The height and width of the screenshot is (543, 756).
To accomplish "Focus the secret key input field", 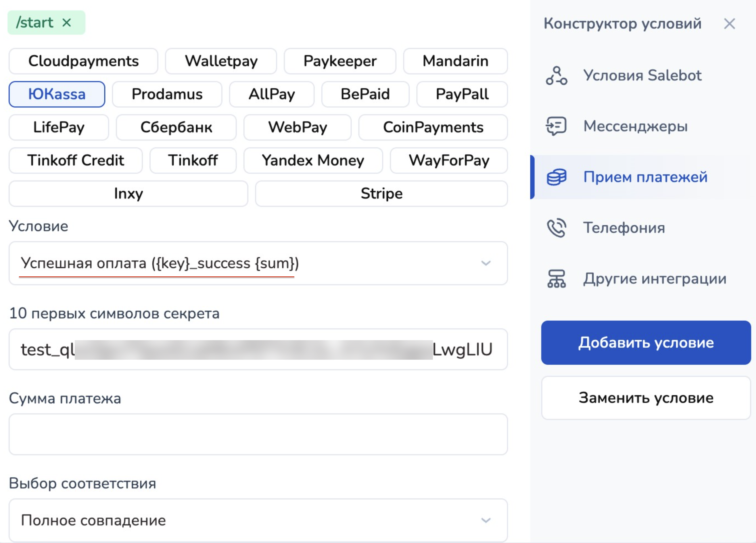I will click(x=258, y=349).
